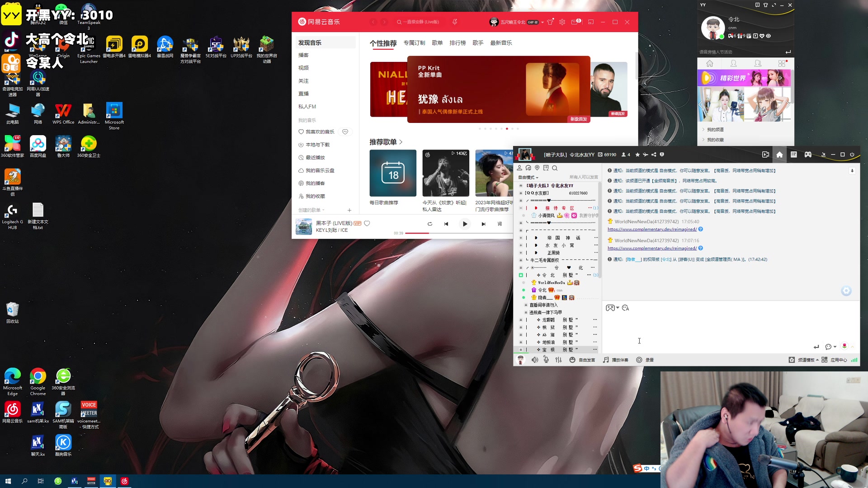Image resolution: width=868 pixels, height=488 pixels.
Task: Open 每日歌曲推荐 playlist thumbnail
Action: point(393,173)
